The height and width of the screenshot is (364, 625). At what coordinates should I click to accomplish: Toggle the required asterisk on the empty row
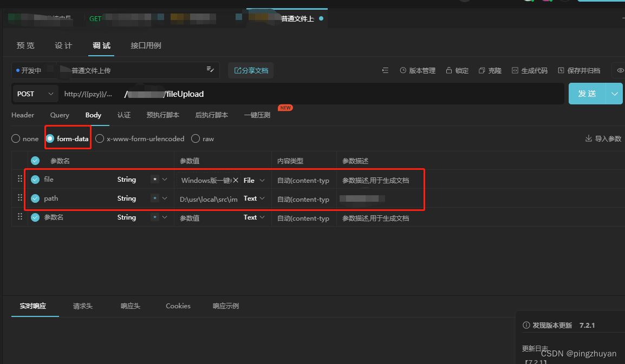click(155, 217)
